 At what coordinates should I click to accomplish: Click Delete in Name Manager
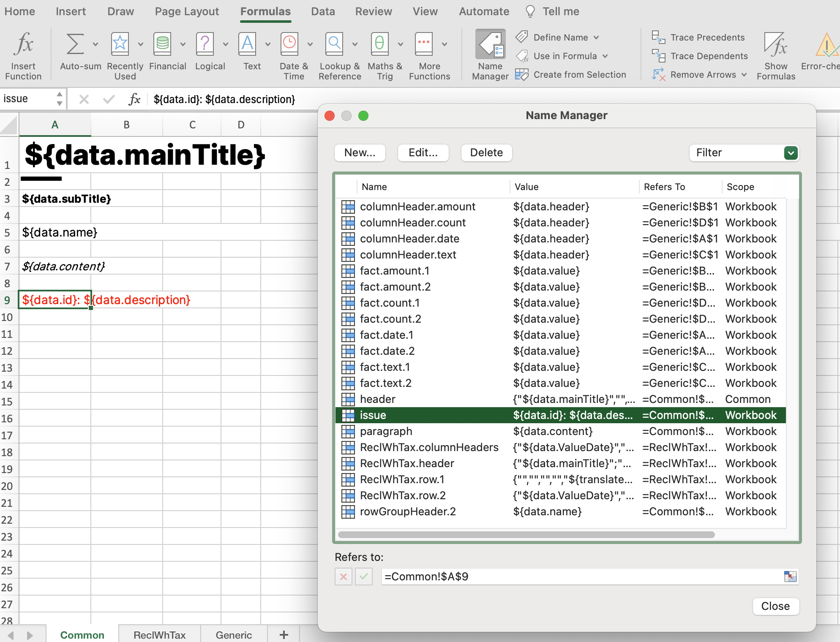click(486, 152)
